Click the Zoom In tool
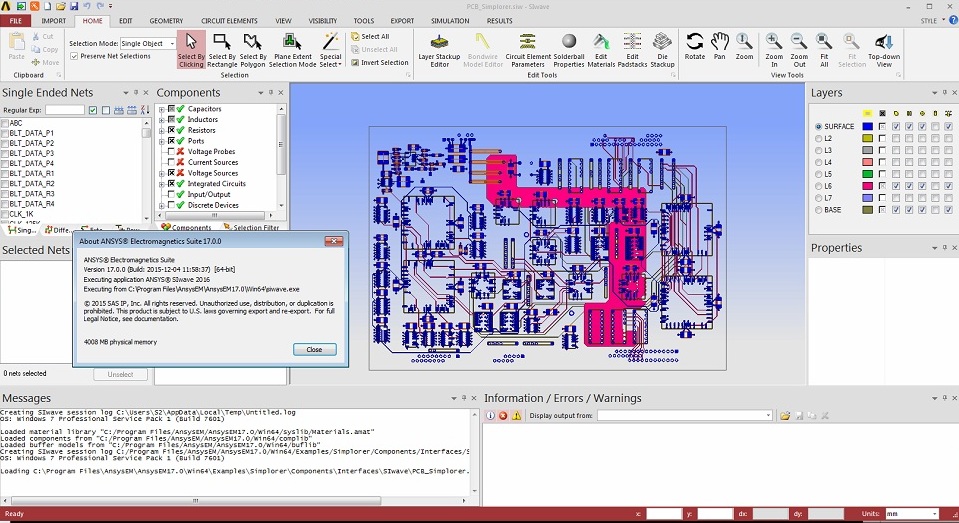This screenshot has width=959, height=523. pyautogui.click(x=774, y=50)
